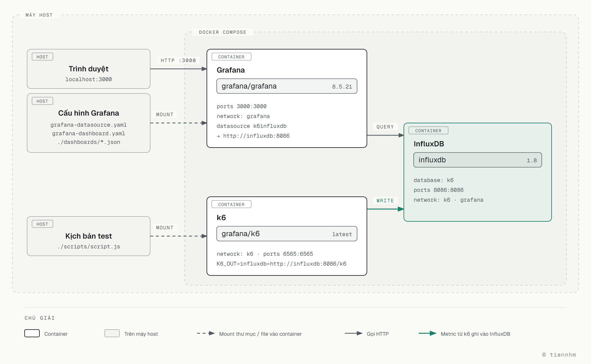Click grafana-dashboard.yaml file name
Viewport: 591px width, 364px height.
point(89,133)
